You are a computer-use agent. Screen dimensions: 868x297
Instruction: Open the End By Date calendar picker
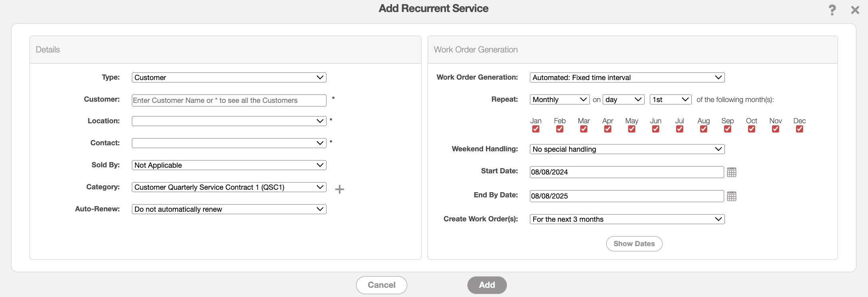[x=731, y=197]
